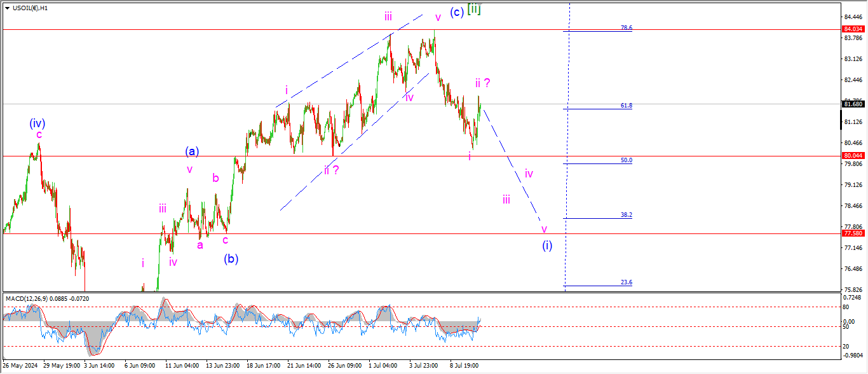Select the blue (b) wave label

230,259
